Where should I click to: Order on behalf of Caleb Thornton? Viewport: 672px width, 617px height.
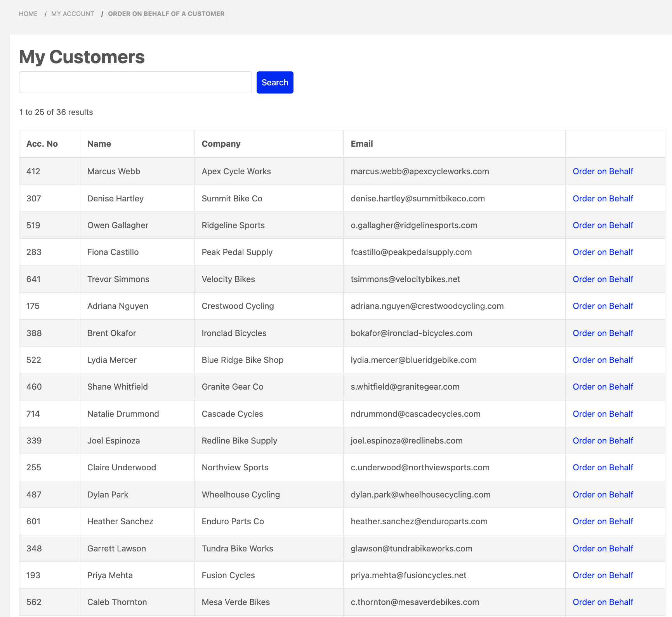tap(603, 602)
